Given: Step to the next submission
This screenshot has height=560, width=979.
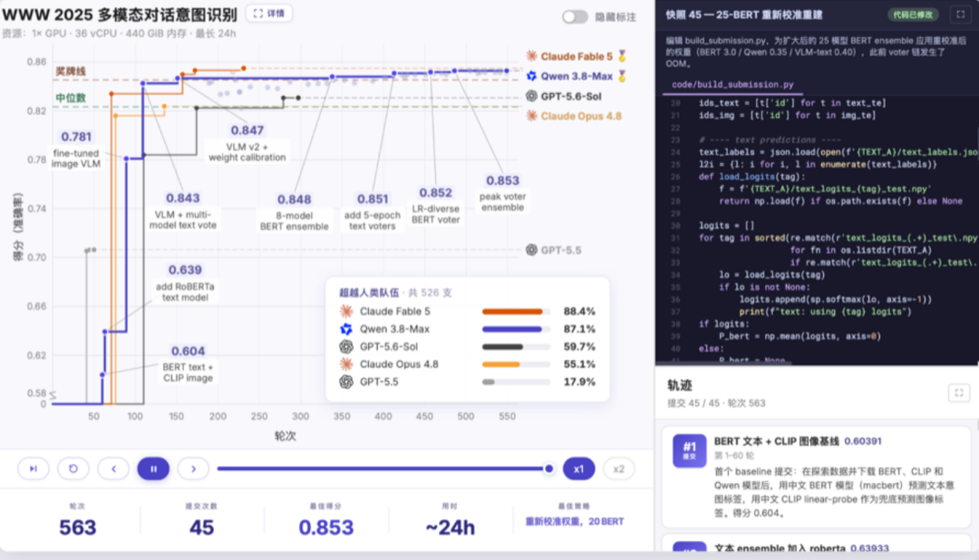Looking at the screenshot, I should [193, 468].
